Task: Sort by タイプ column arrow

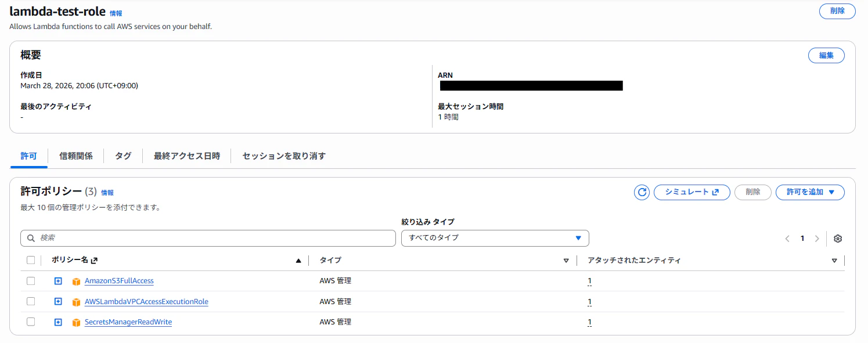Action: click(x=566, y=261)
